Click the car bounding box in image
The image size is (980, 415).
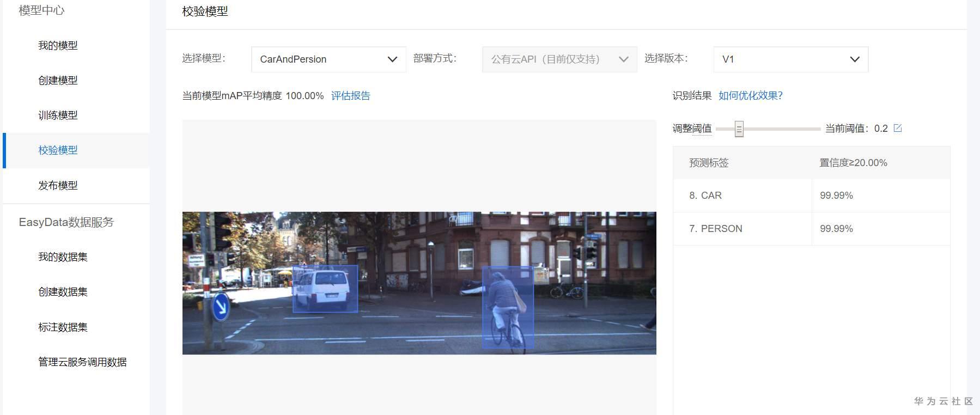pos(325,289)
